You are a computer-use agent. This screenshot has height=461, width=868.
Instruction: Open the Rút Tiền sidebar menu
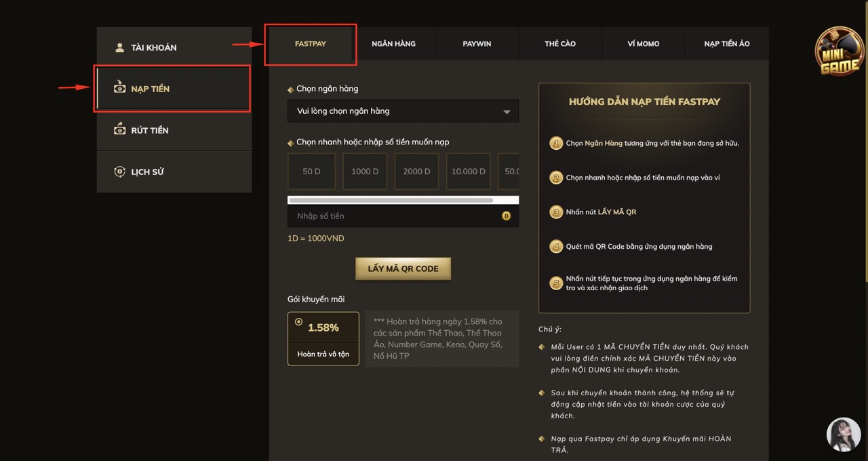pos(174,130)
